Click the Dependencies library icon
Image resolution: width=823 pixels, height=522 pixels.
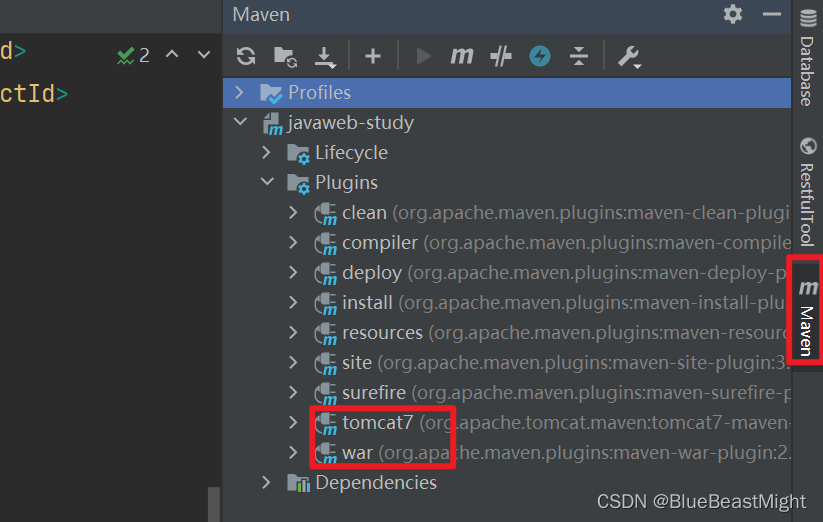tap(299, 483)
